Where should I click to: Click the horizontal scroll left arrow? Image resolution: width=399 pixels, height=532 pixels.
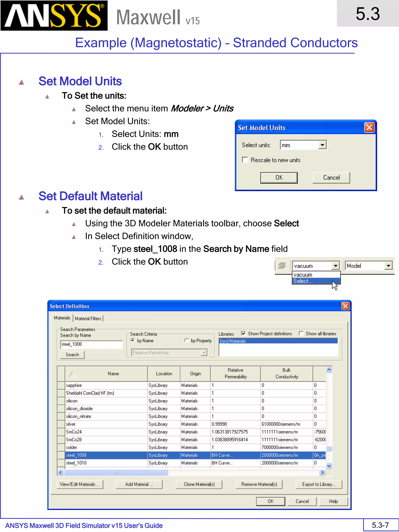61,473
